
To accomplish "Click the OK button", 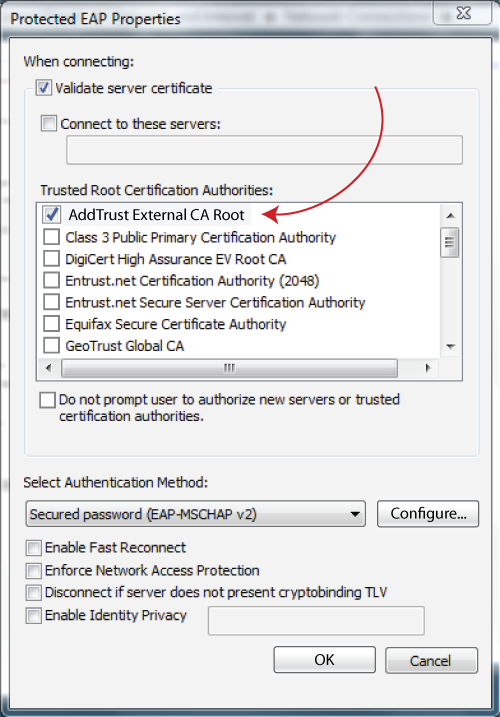I will click(324, 660).
